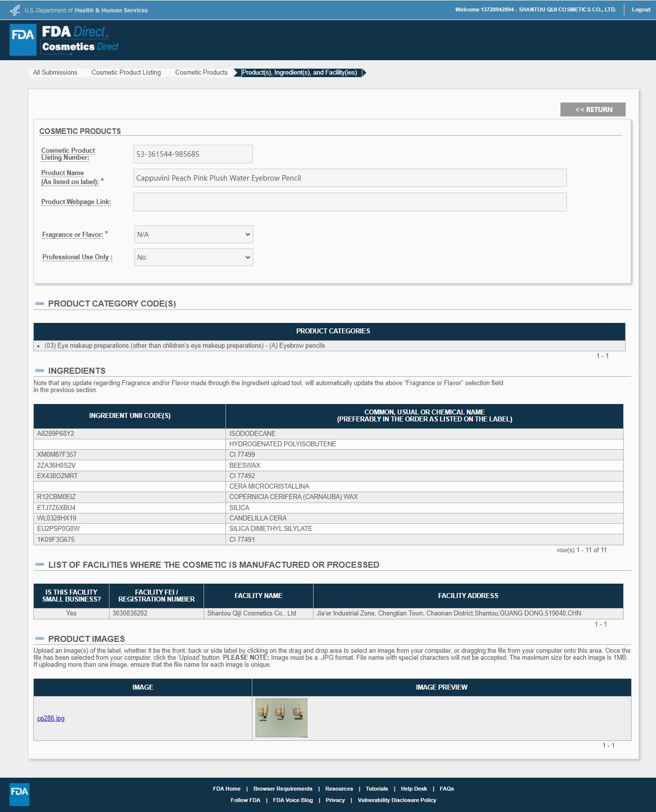Log out using the Logout link
The height and width of the screenshot is (812, 656).
click(x=641, y=9)
